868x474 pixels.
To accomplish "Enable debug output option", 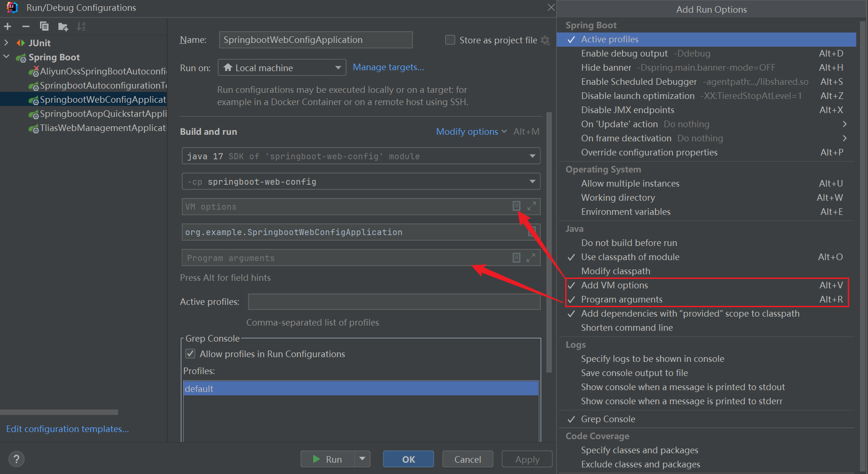I will pyautogui.click(x=706, y=53).
